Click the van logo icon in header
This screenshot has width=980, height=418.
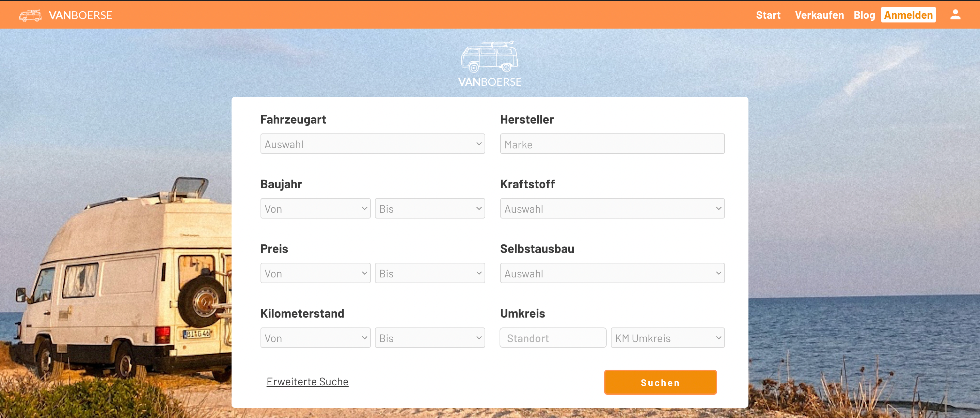(x=30, y=15)
